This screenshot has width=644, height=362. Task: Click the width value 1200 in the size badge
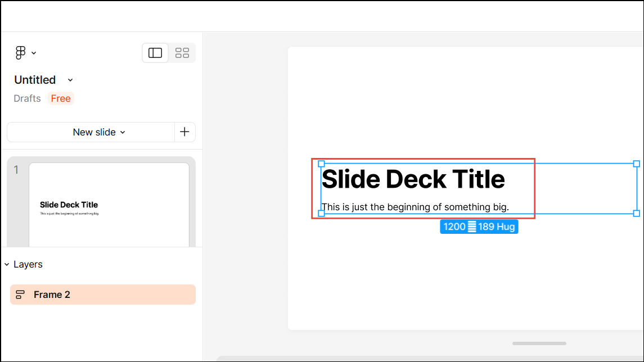pos(455,226)
